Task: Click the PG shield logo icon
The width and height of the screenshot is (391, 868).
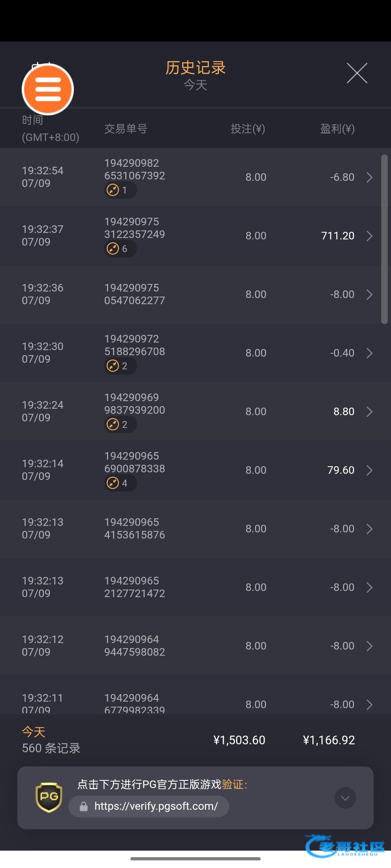Action: pyautogui.click(x=49, y=797)
